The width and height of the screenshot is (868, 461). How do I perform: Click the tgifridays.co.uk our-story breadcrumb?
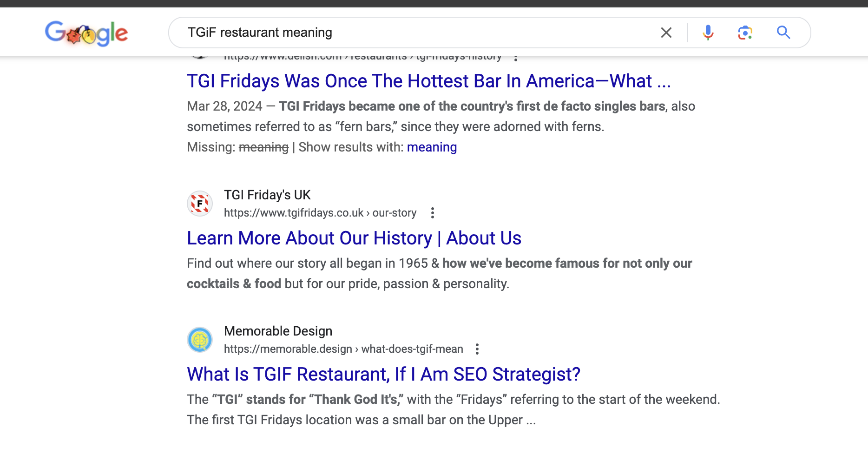click(x=320, y=213)
